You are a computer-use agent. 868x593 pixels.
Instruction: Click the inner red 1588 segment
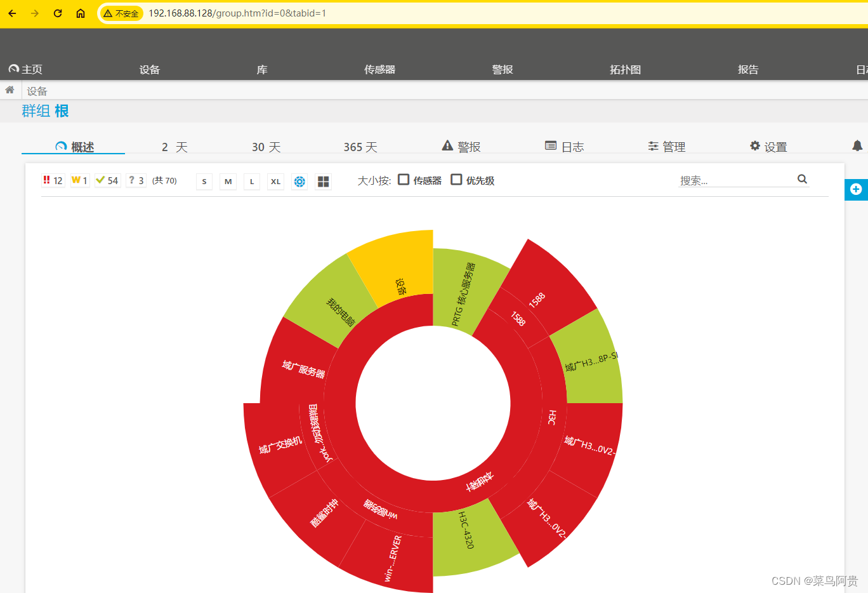tap(518, 318)
